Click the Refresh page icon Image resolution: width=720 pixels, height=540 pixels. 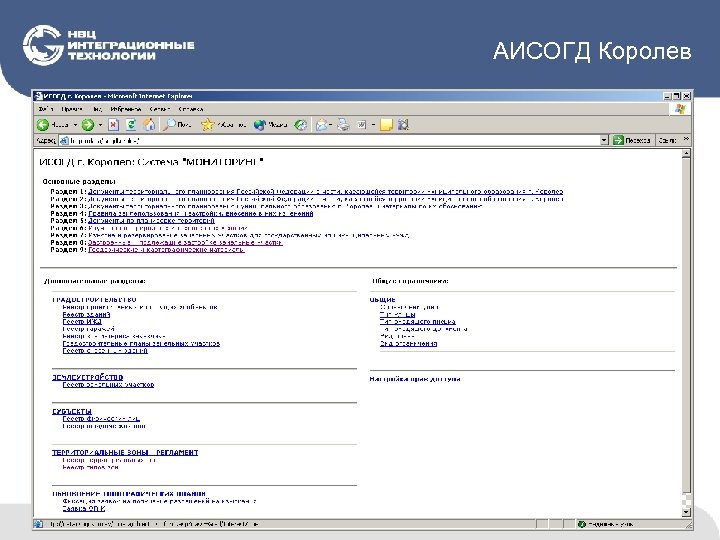point(131,125)
